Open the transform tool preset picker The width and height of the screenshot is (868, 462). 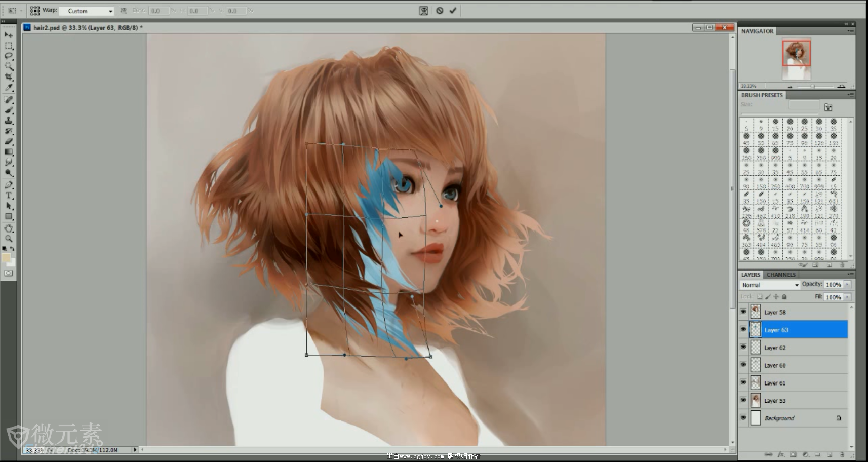click(x=14, y=10)
